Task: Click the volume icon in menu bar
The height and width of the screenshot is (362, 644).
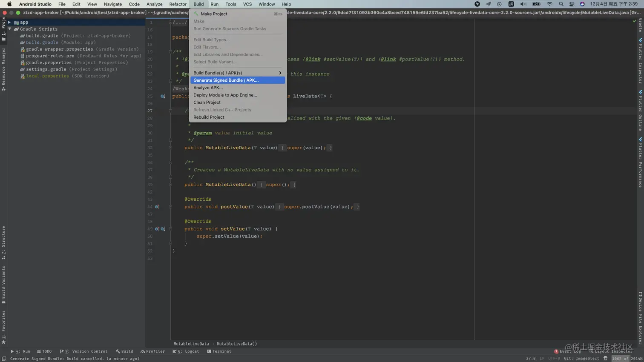Action: point(523,4)
